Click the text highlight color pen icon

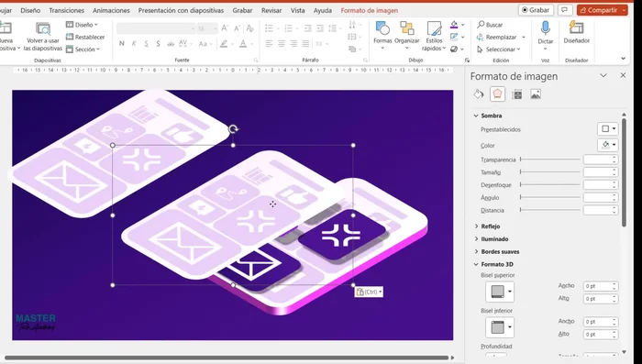click(x=224, y=43)
